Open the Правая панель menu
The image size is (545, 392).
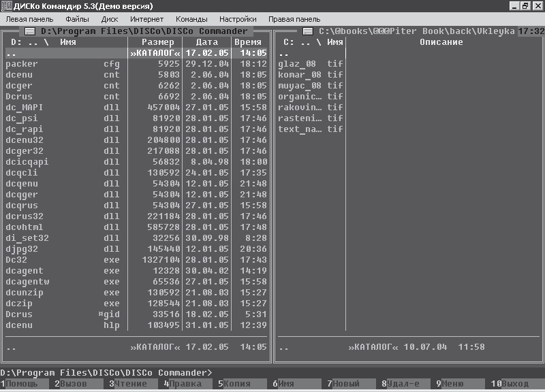click(294, 20)
